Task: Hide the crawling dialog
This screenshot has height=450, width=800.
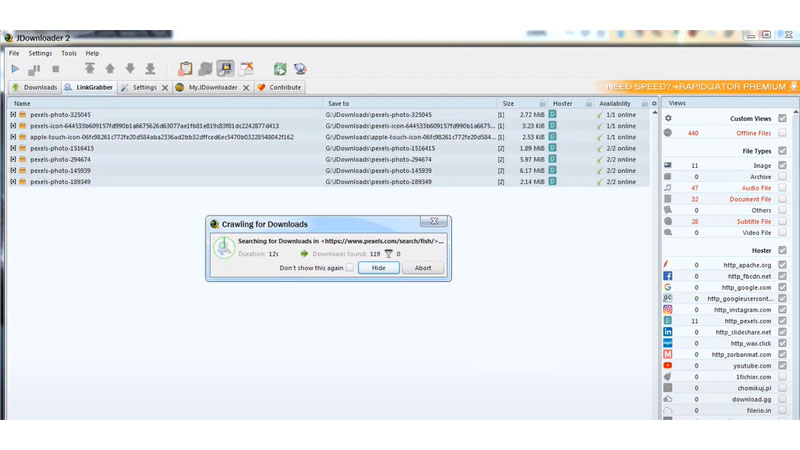Action: click(379, 267)
